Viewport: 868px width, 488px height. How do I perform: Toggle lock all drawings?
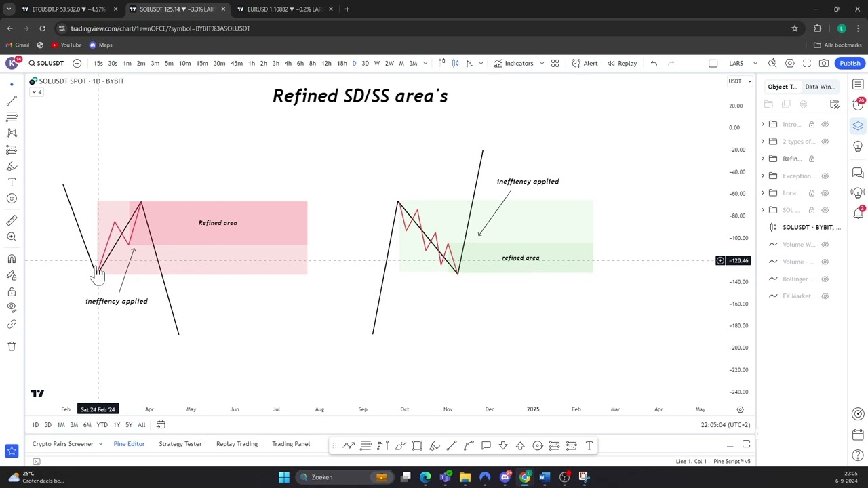(12, 291)
